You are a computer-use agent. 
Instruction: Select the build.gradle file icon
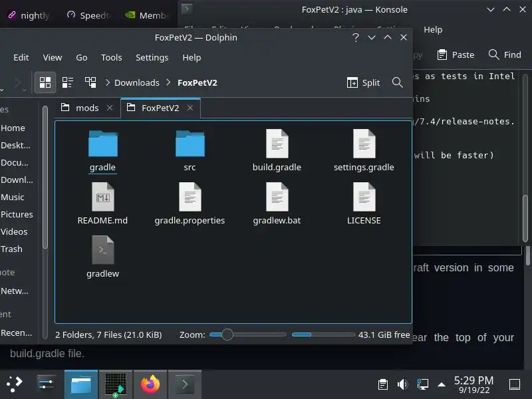[277, 143]
